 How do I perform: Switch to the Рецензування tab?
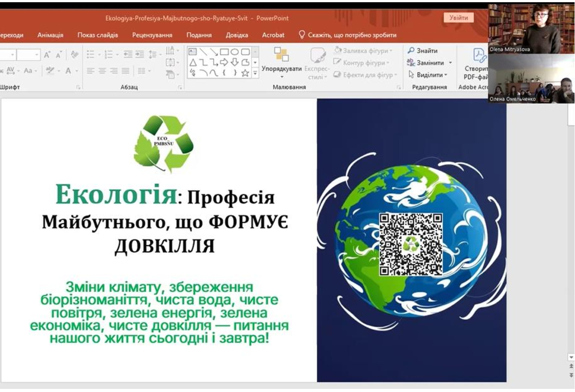point(152,35)
